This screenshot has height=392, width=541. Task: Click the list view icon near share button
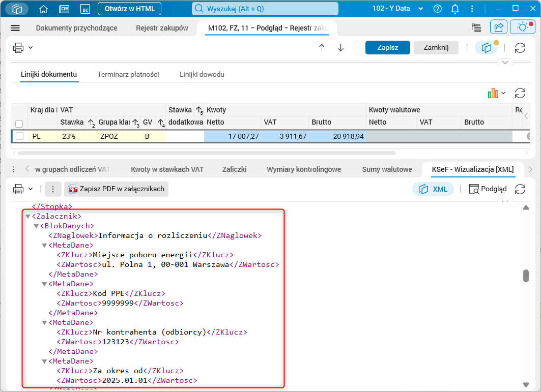[x=476, y=27]
